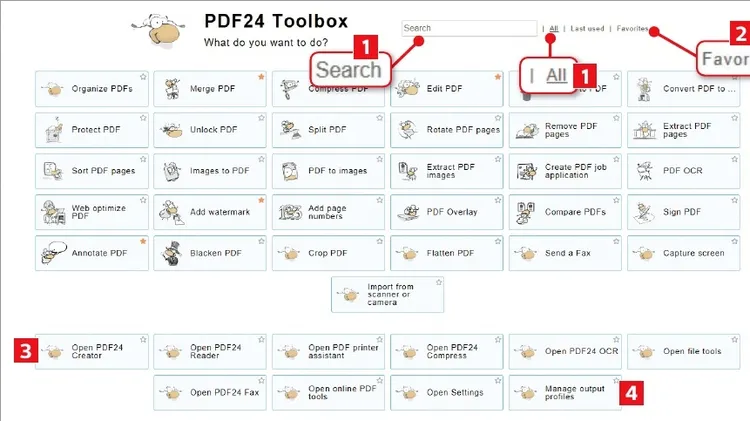Click the Sign PDF pen icon

tap(644, 212)
